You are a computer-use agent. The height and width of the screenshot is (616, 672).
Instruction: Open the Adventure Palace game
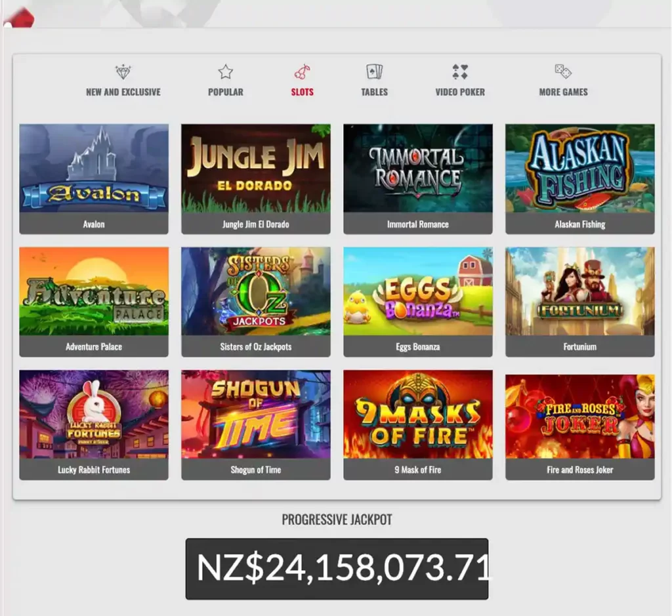[93, 294]
